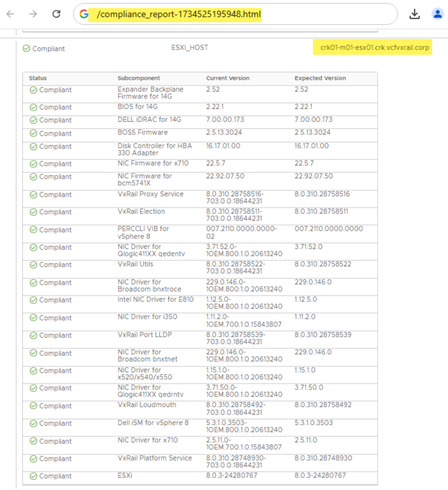Click the compliant checkmark icon in ESXi row
Image resolution: width=448 pixels, height=490 pixels.
[33, 476]
